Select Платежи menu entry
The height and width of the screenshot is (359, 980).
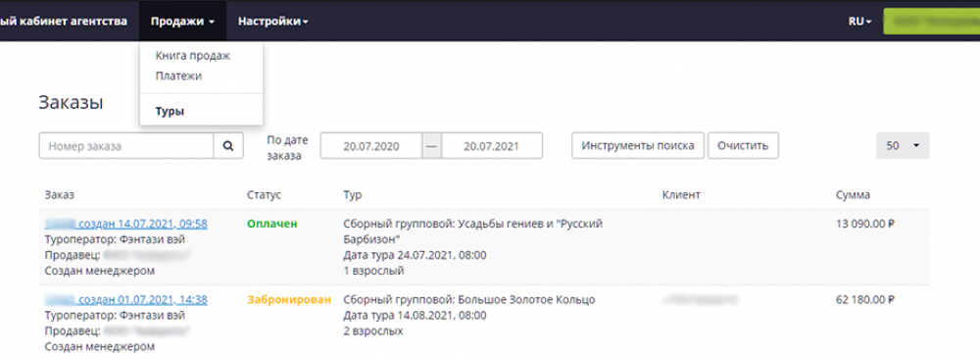(178, 76)
